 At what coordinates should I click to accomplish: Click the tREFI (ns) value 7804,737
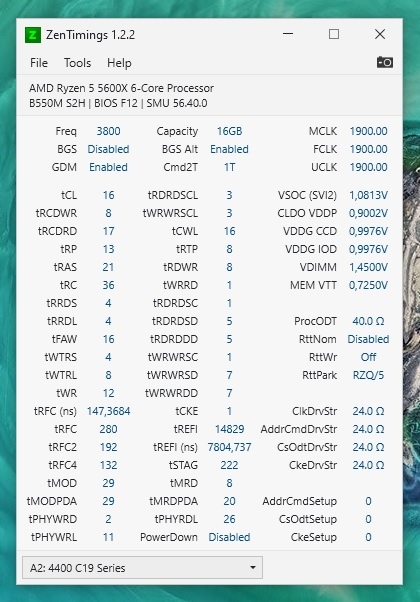[229, 447]
